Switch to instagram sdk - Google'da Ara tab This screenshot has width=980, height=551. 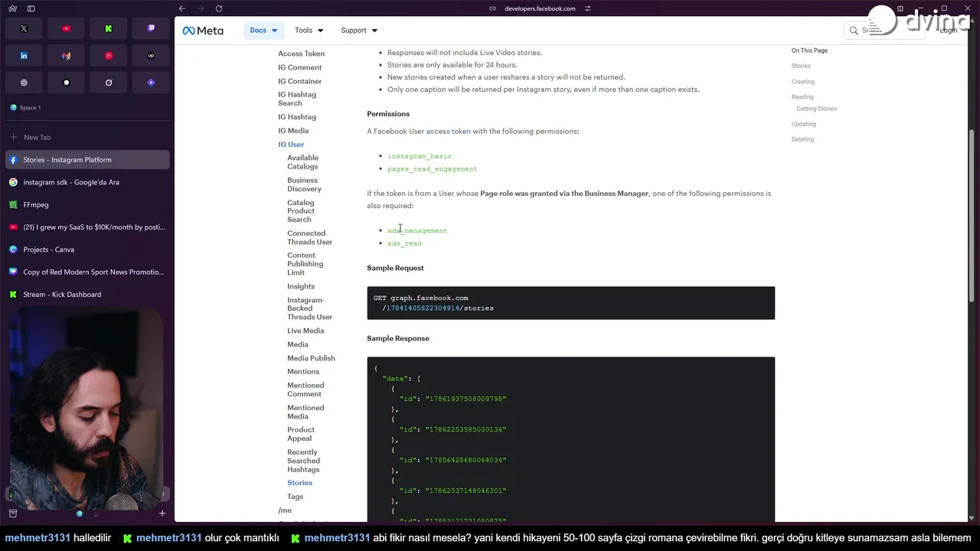click(87, 182)
